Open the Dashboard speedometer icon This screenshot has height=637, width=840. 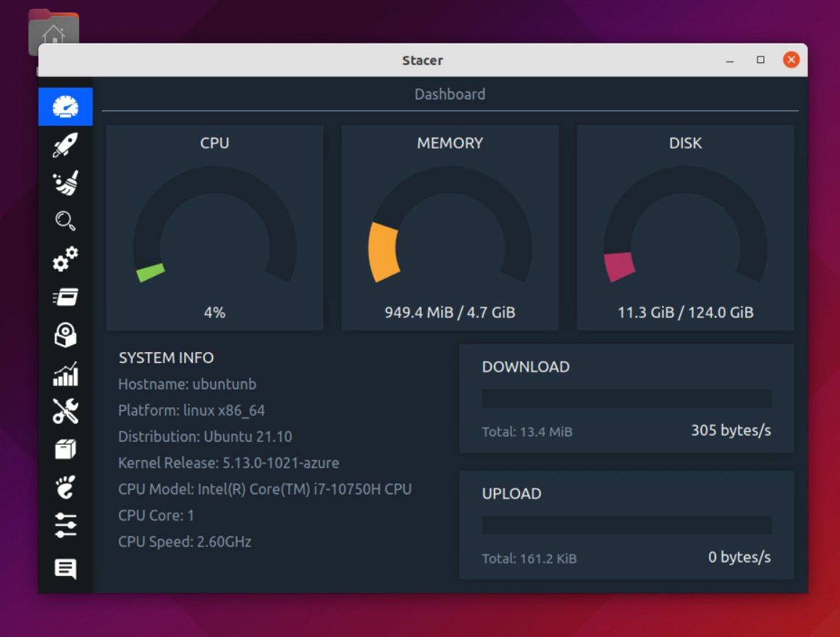65,106
